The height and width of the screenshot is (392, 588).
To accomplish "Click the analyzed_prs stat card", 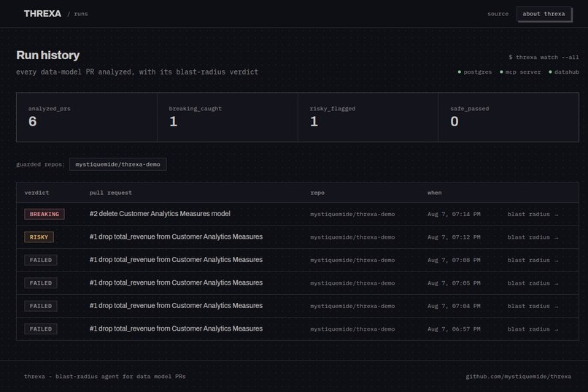I will (87, 118).
